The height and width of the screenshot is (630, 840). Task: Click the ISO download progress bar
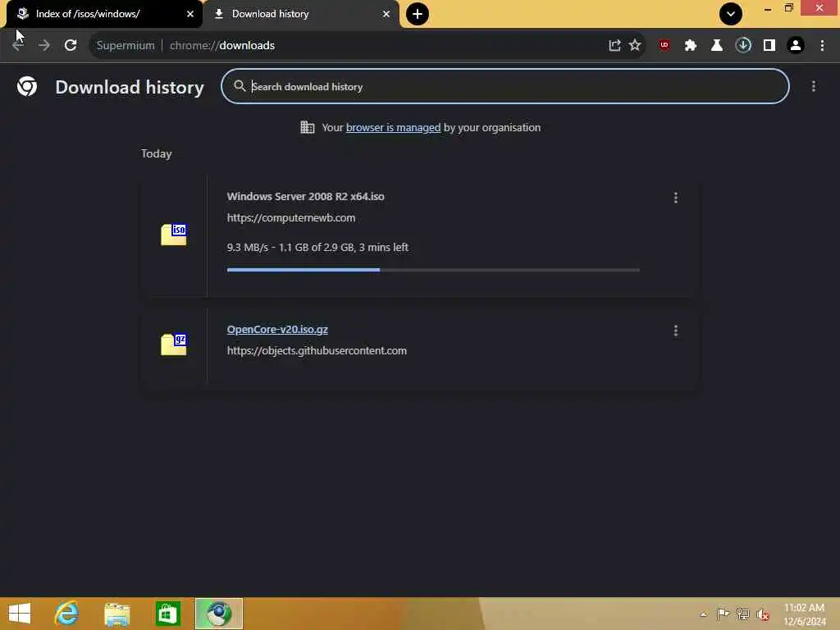(x=433, y=270)
